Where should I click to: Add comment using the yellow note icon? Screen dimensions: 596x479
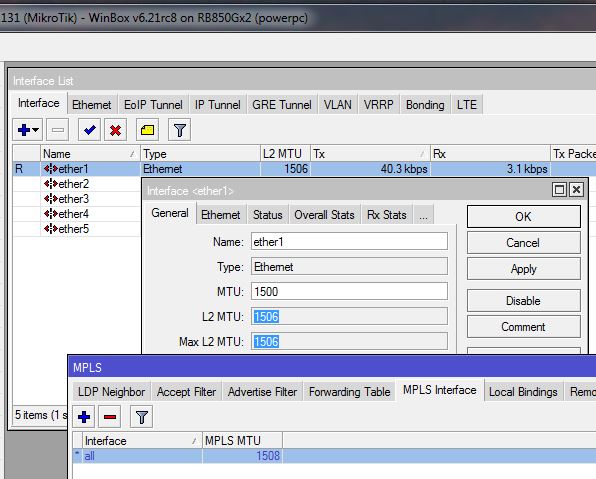(x=147, y=130)
